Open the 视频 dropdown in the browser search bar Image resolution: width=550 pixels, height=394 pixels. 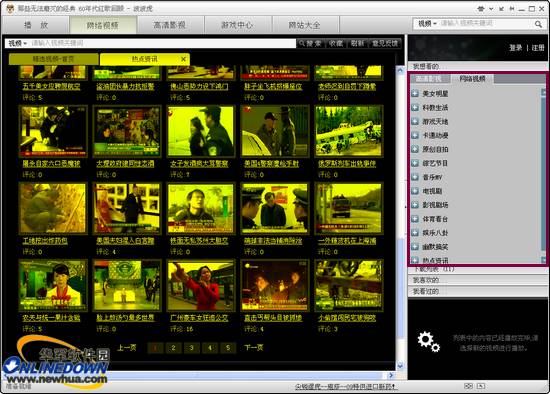(x=18, y=43)
